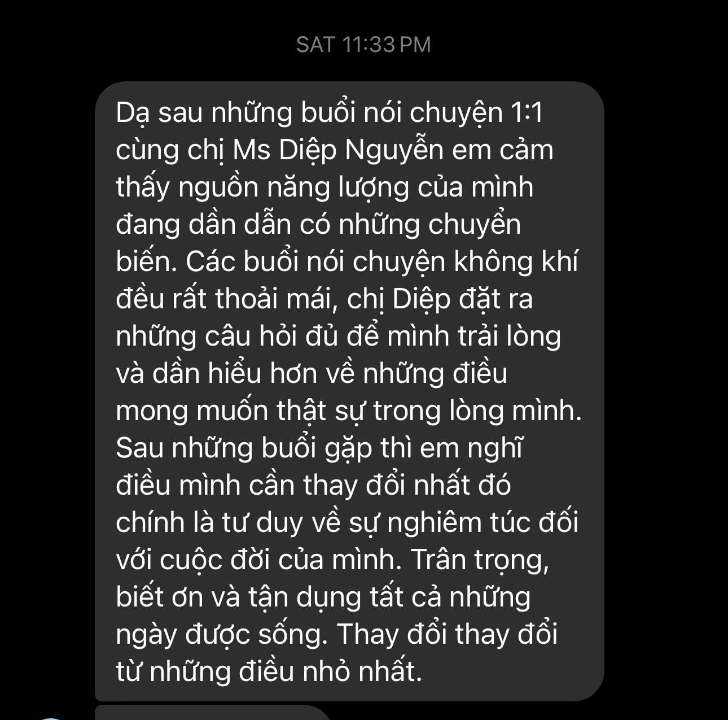Tap the line 'Sau những buổi gặp thì em nghĩ'
Viewport: 728px width, 720px height.
320,449
